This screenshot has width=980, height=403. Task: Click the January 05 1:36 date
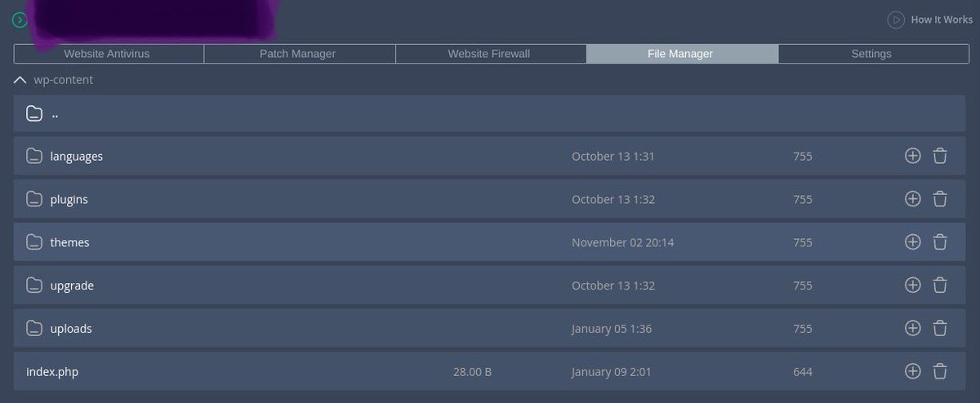click(612, 329)
